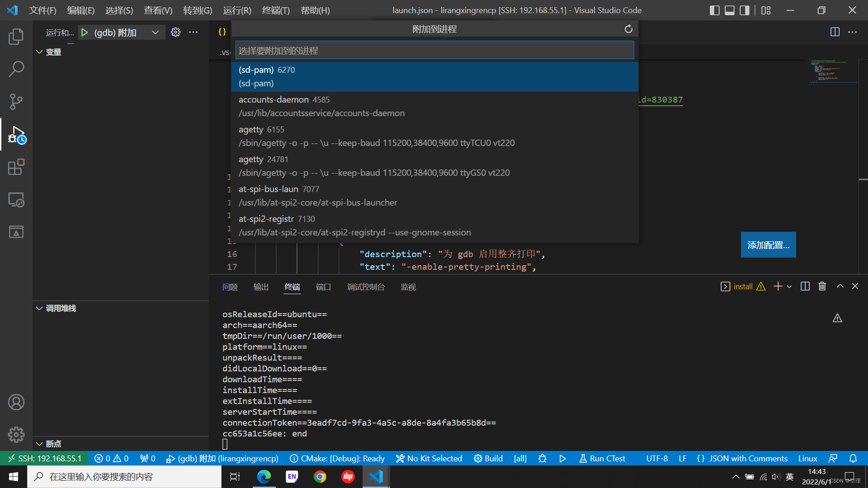868x488 pixels.
Task: Switch to the 问题 panel tab
Action: point(230,287)
